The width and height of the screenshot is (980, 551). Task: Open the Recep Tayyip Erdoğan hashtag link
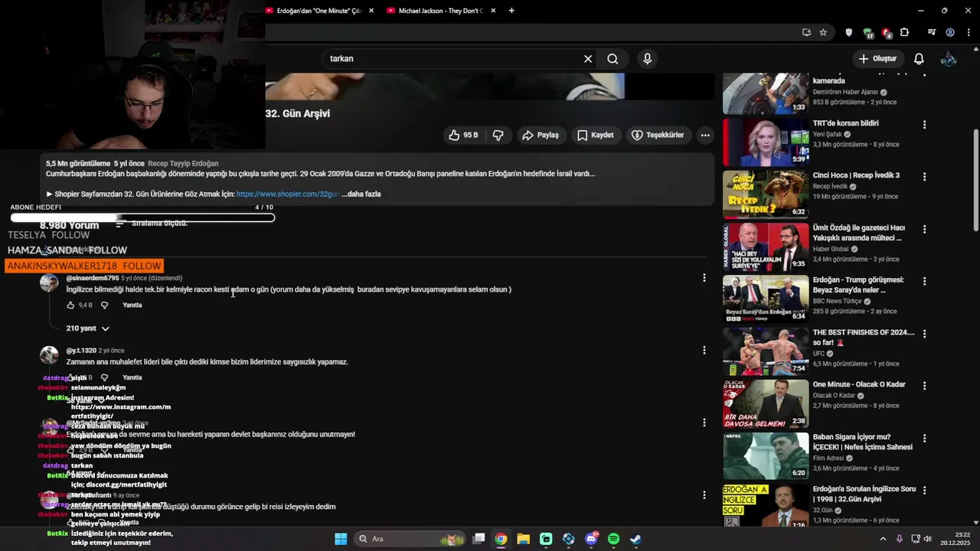pos(183,164)
